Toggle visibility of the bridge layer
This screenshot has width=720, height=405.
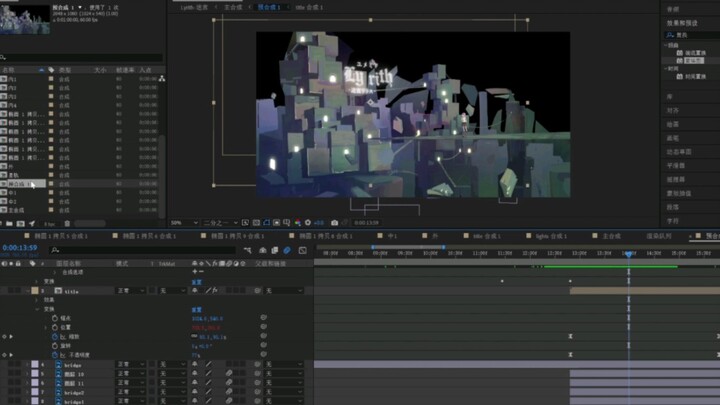click(4, 365)
